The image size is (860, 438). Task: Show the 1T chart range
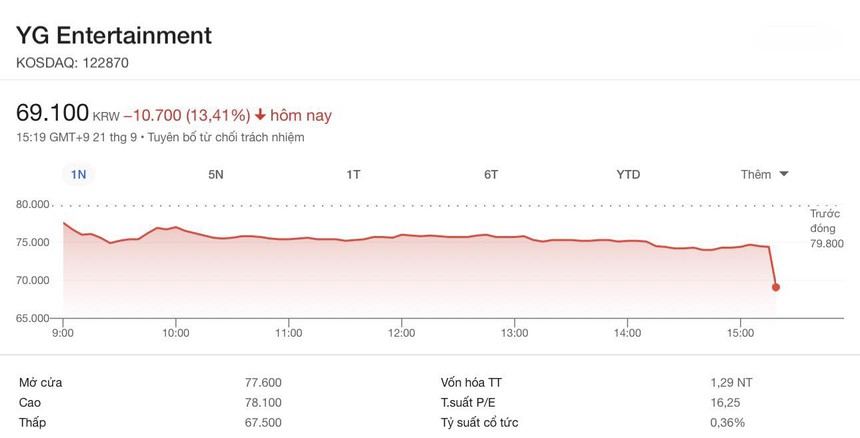pyautogui.click(x=353, y=174)
